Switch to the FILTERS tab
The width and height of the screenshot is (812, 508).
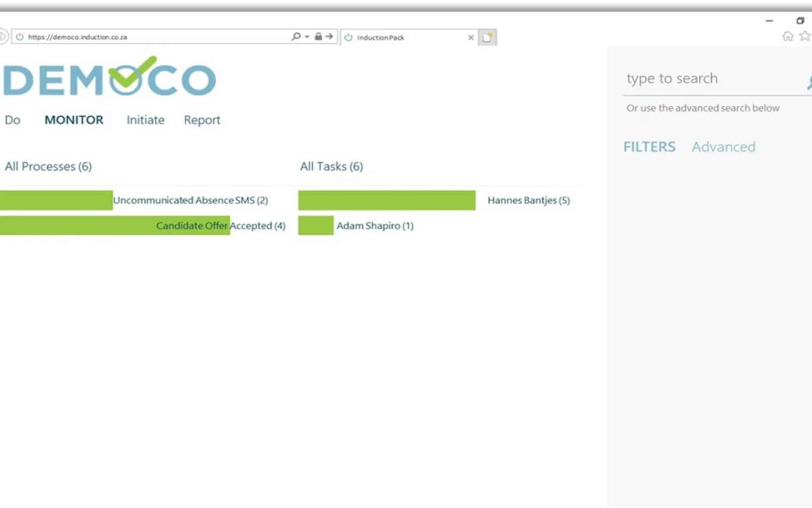pos(650,147)
